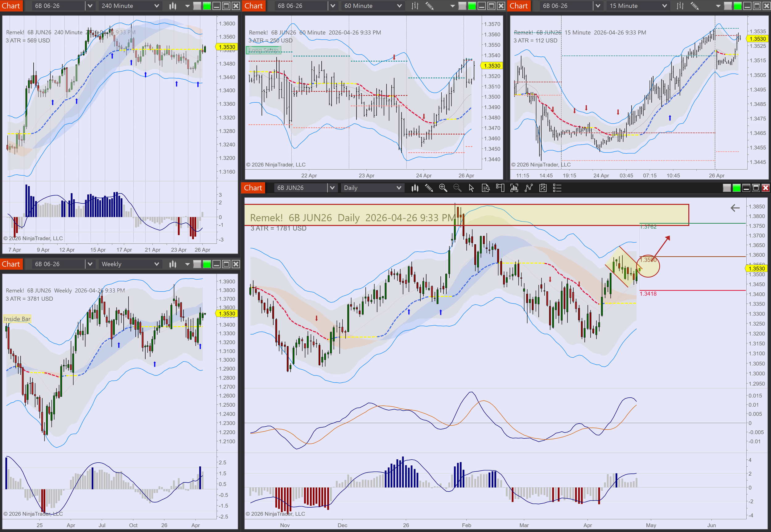Click the Chart tab of Weekly window
771x532 pixels.
click(11, 264)
